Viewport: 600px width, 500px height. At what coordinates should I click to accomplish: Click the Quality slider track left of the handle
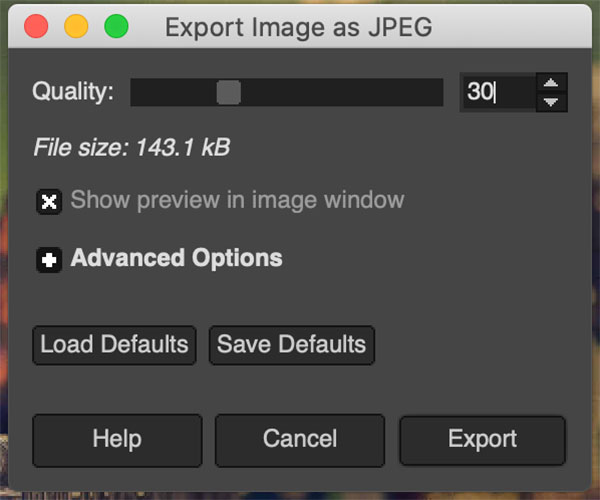pos(175,93)
